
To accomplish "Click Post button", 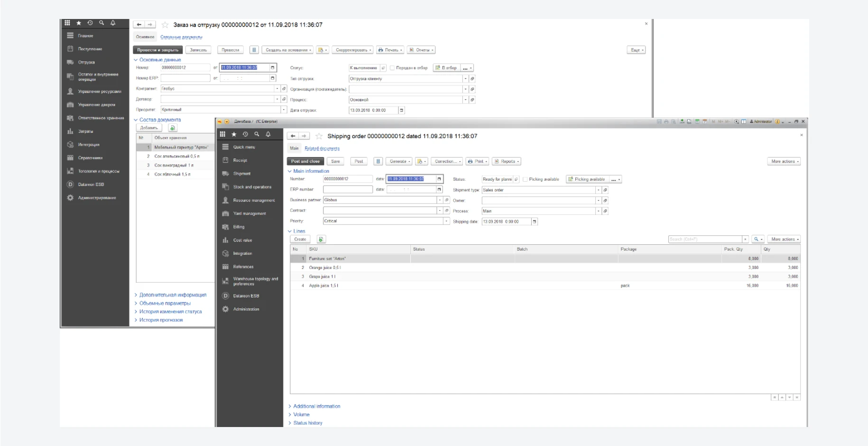I will coord(359,161).
